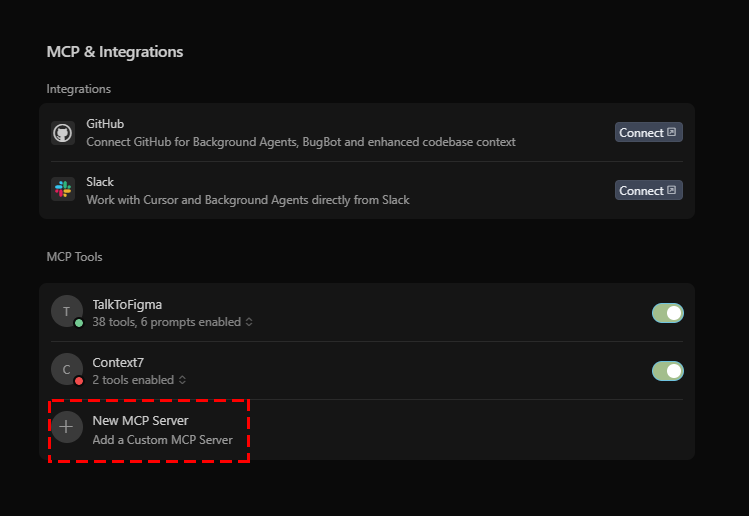This screenshot has height=516, width=749.
Task: Disable the TalkToFigma MCP toggle
Action: point(668,313)
